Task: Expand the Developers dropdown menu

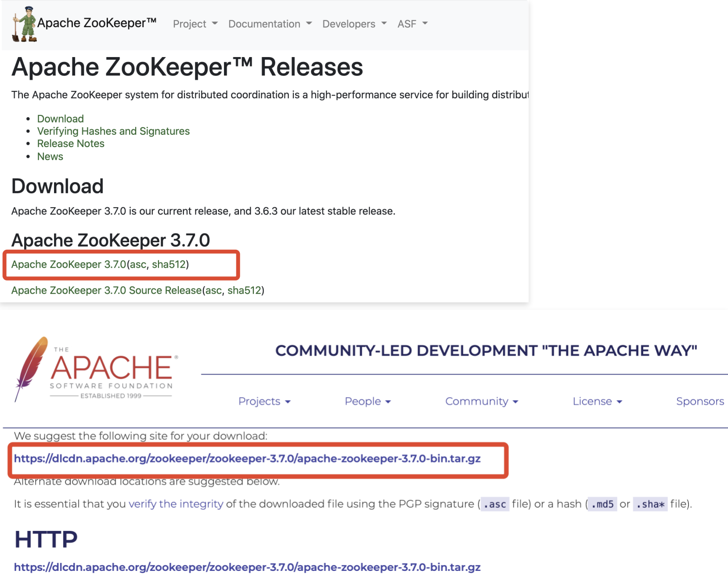Action: tap(355, 24)
